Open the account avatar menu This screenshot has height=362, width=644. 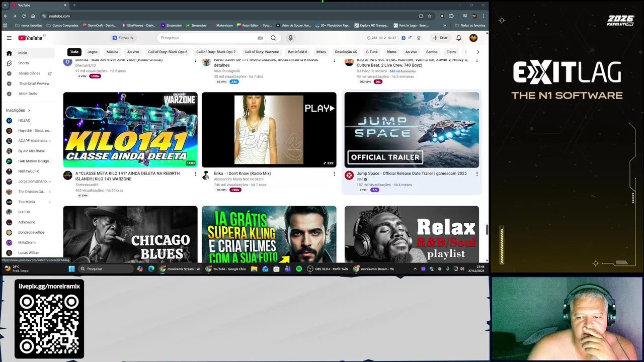tap(473, 38)
